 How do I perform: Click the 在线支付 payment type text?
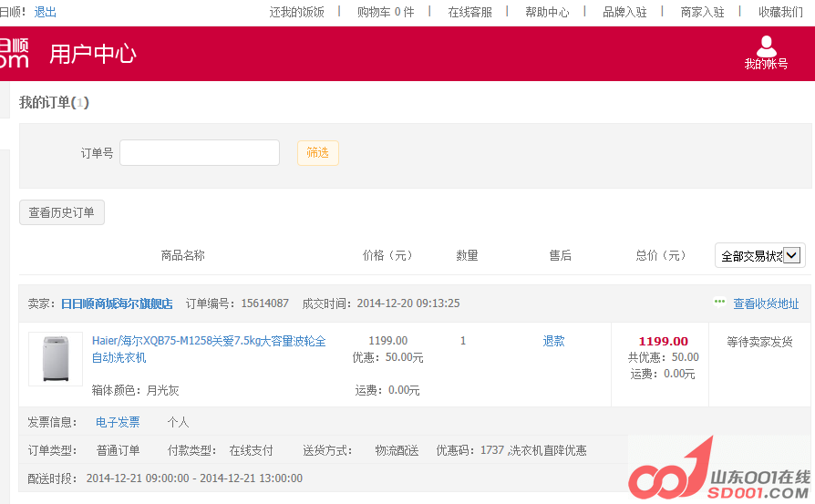[x=251, y=450]
